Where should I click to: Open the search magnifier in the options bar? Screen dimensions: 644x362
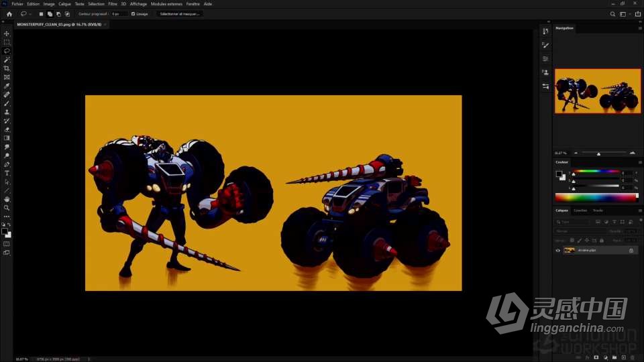(x=612, y=14)
